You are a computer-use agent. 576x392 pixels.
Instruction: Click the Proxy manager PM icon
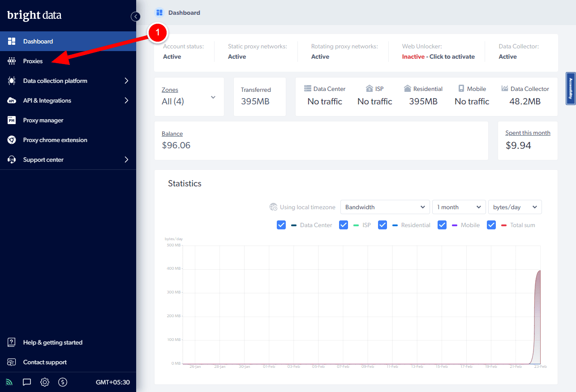pyautogui.click(x=12, y=121)
